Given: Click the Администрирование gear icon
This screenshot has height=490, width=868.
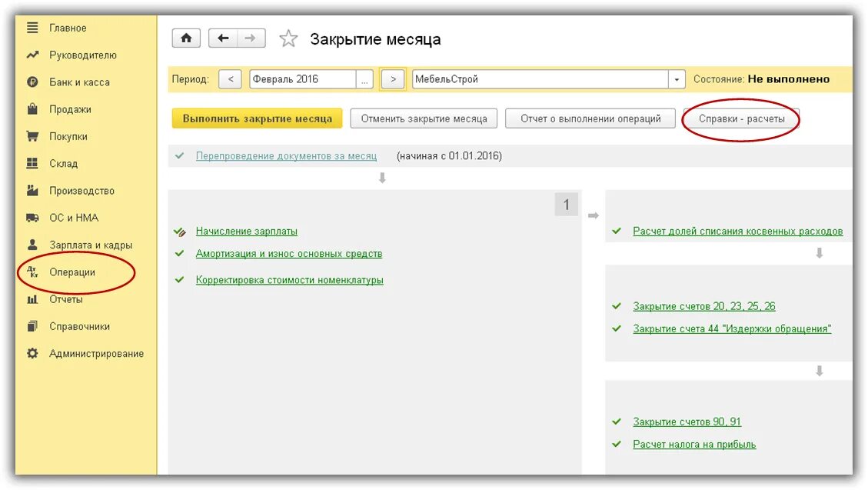Looking at the screenshot, I should pyautogui.click(x=32, y=353).
